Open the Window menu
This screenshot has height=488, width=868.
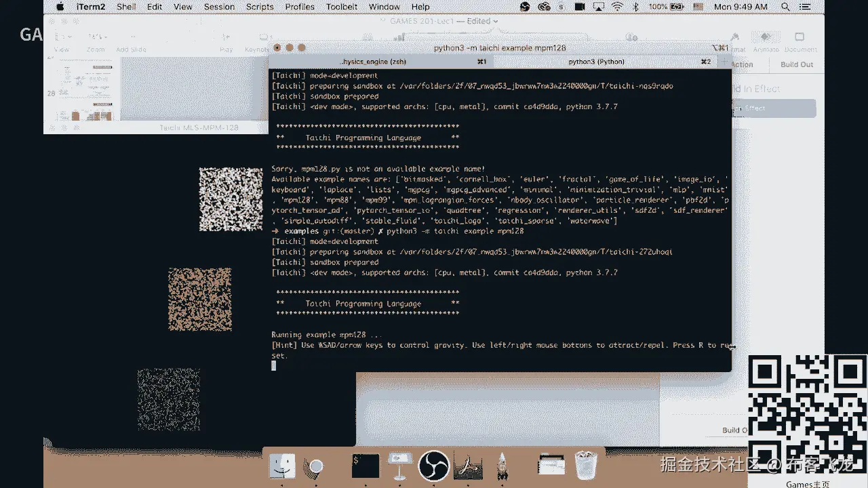(x=384, y=7)
